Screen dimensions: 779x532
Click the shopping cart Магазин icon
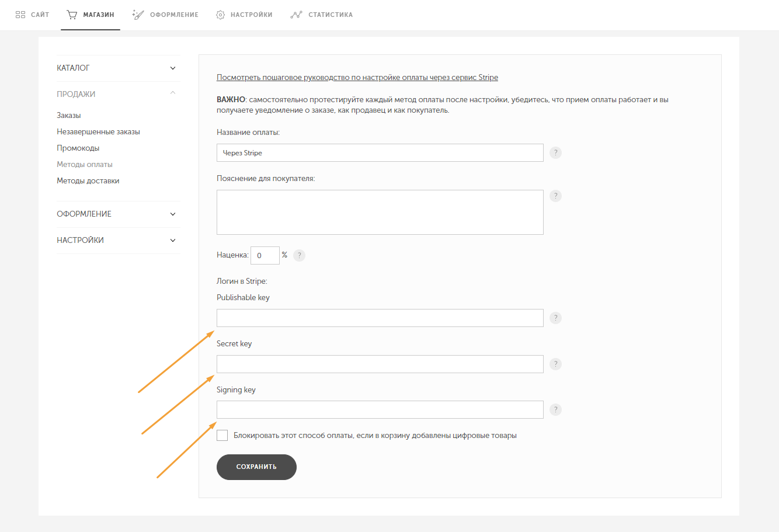(72, 15)
